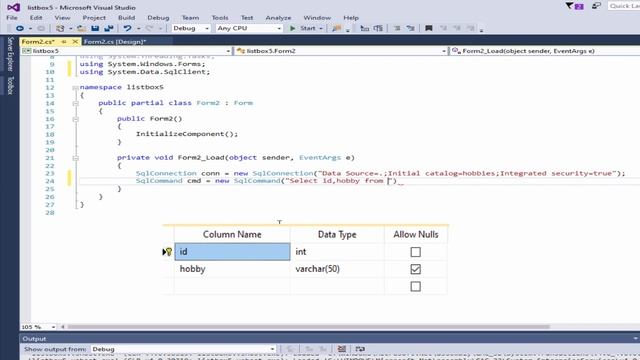
Task: Go to previous bookmark icon
Action: point(443,28)
